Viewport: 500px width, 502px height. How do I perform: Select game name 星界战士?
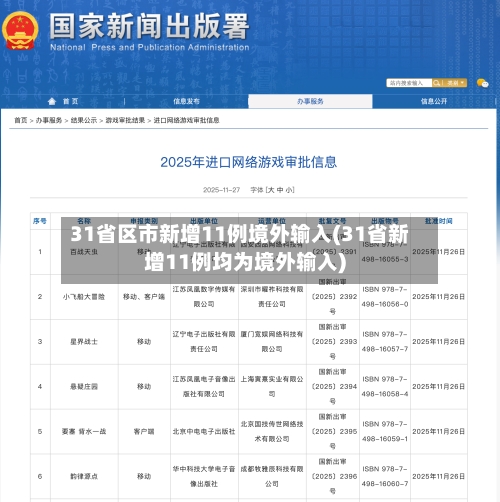[84, 342]
